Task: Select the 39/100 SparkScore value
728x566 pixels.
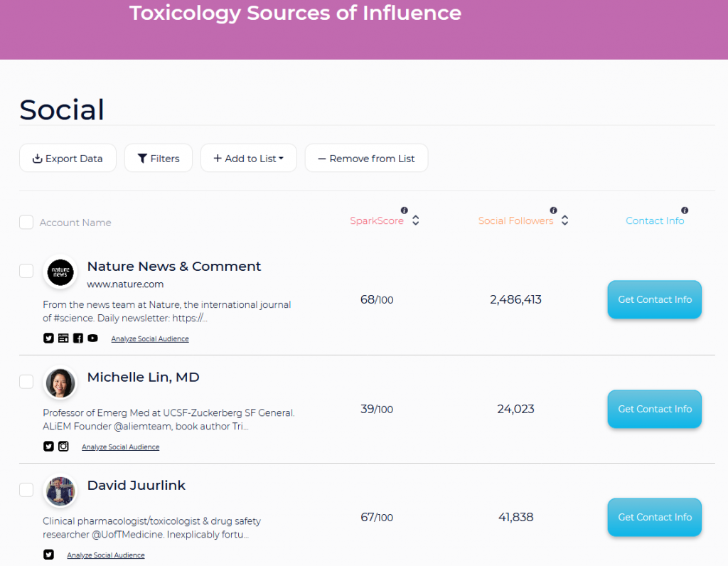Action: (377, 409)
